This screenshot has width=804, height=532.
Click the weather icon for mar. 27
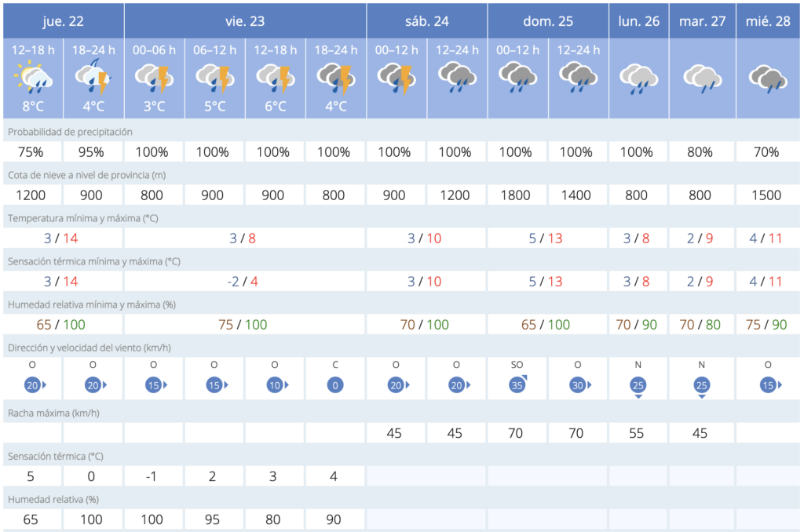702,78
